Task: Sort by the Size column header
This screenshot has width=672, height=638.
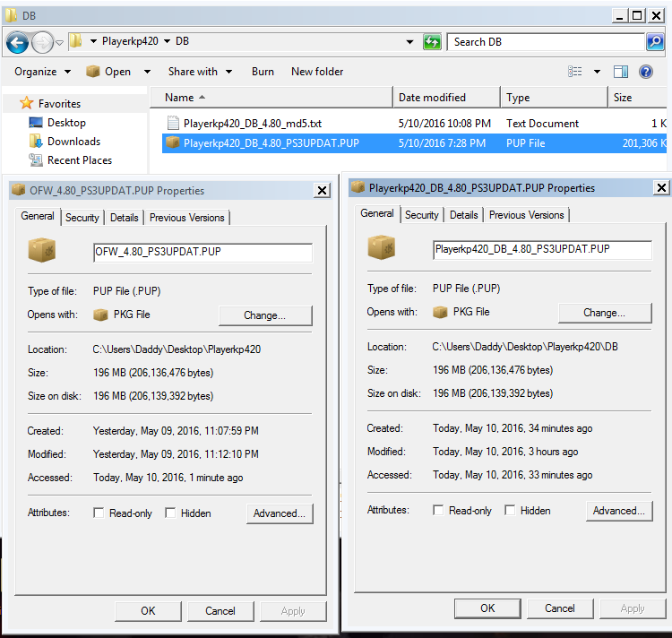Action: pyautogui.click(x=638, y=98)
